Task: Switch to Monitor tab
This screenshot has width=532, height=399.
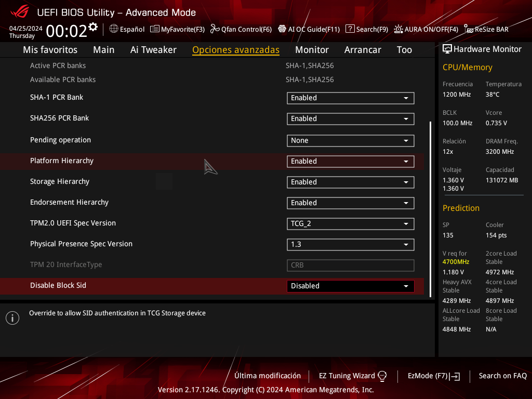Action: [x=312, y=49]
